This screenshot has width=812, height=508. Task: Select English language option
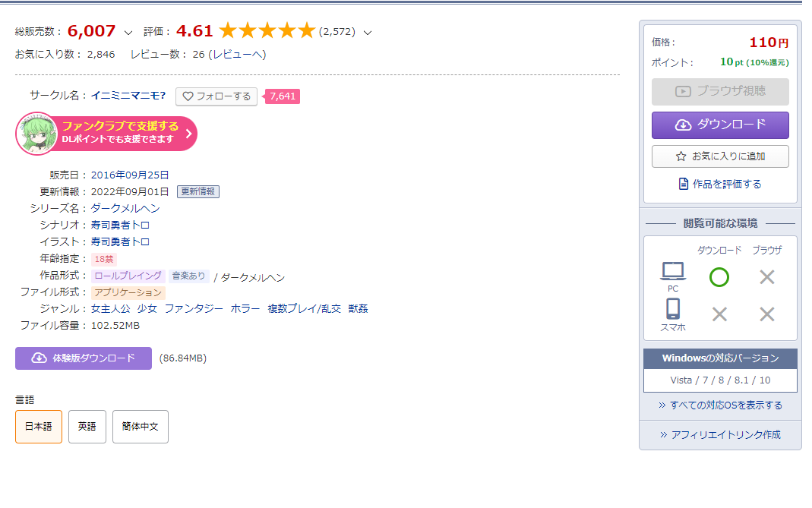[x=87, y=427]
